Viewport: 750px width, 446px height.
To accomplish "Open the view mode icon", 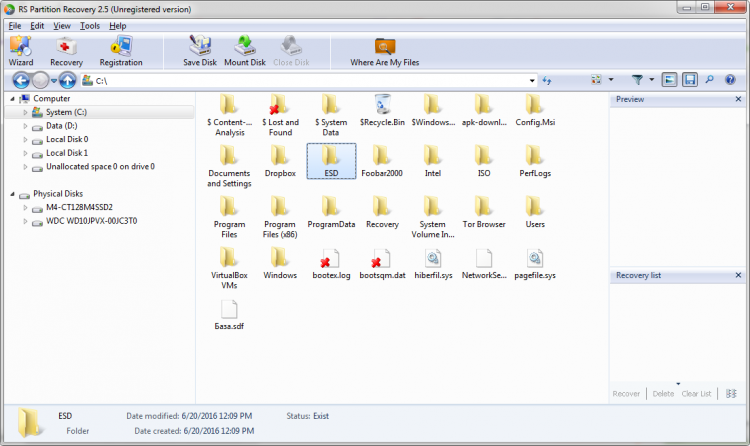I will [x=596, y=79].
